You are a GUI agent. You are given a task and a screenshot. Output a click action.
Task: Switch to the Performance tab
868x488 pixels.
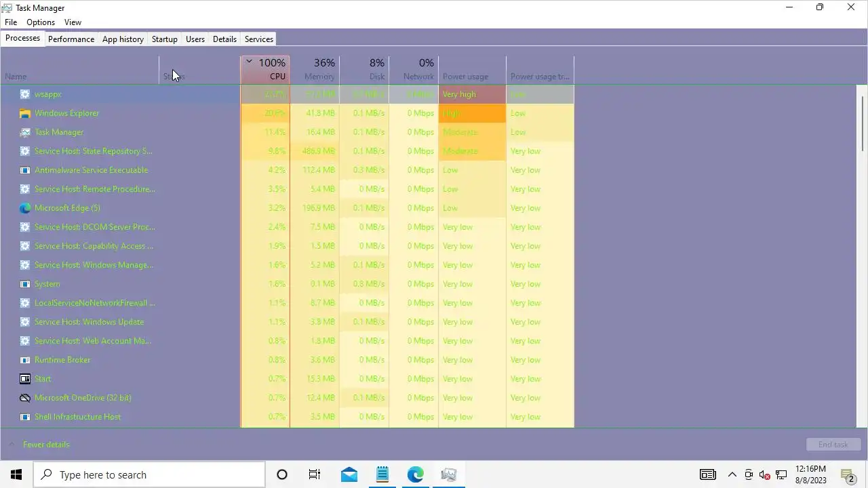[71, 39]
